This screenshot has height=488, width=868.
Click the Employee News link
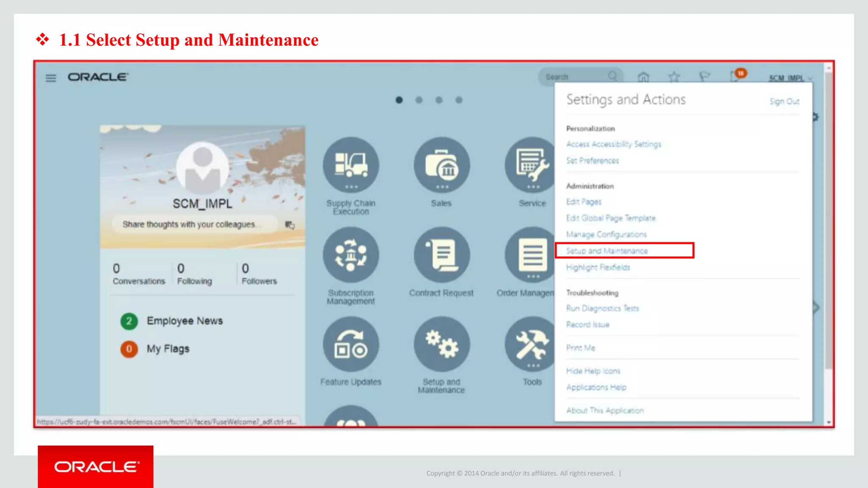click(x=184, y=321)
